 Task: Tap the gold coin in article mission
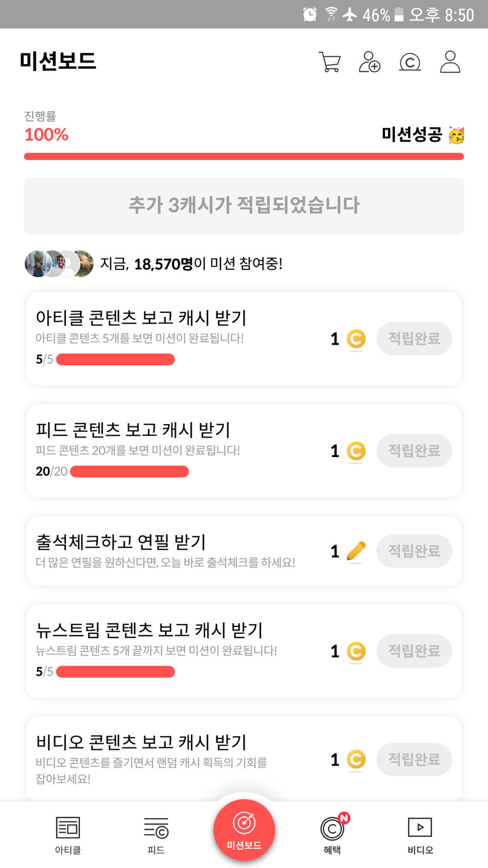356,339
